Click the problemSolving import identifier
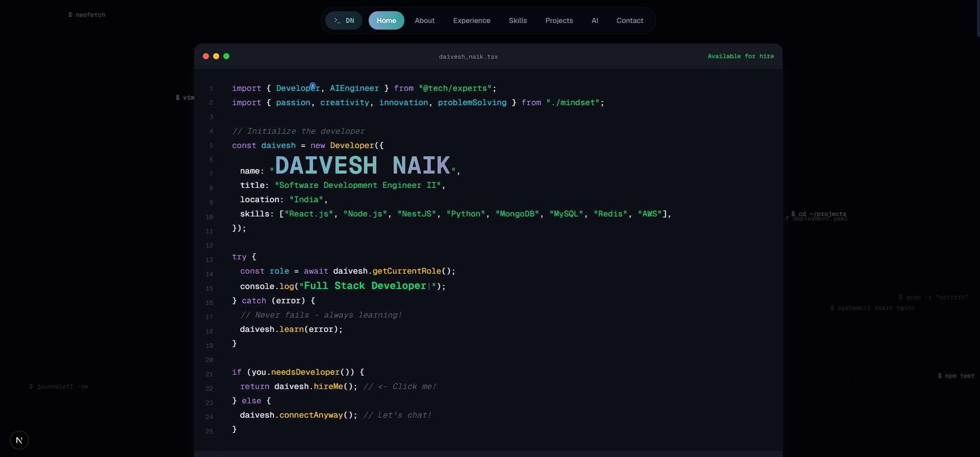The image size is (980, 457). 472,103
